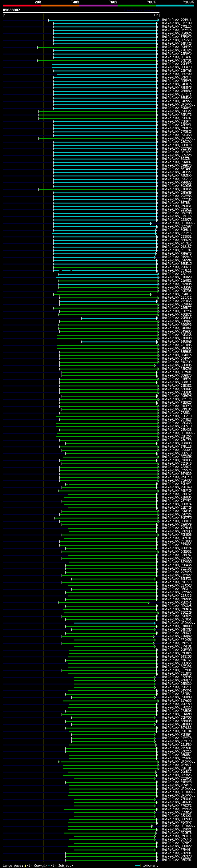Select the UniRef100_Q2HTA8 label
This screenshot has height=868, width=197.
click(x=177, y=71)
